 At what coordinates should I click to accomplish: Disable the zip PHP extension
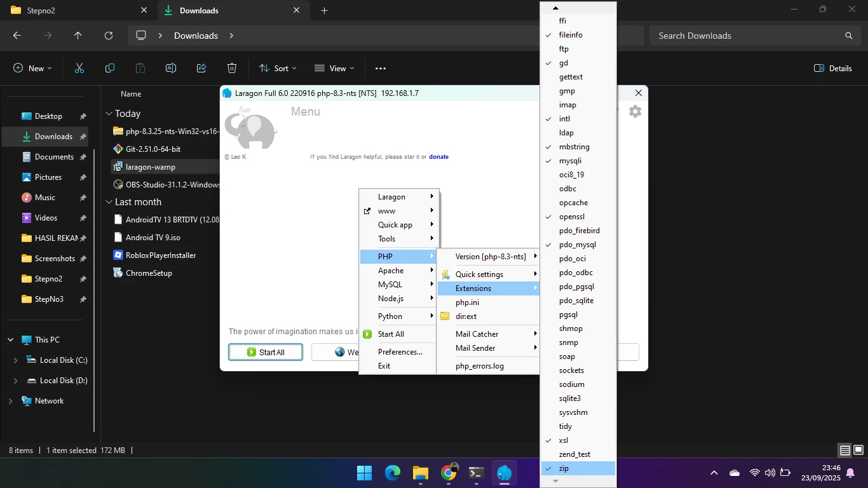(x=564, y=468)
